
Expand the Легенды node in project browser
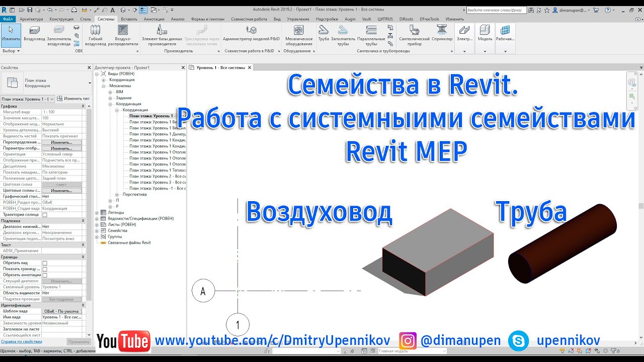[x=97, y=213]
